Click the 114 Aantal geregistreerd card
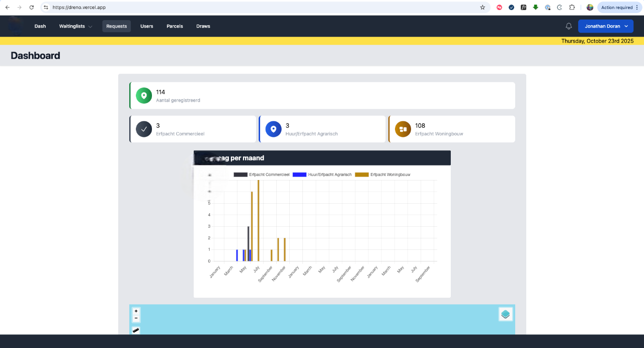Image resolution: width=644 pixels, height=348 pixels. [322, 96]
